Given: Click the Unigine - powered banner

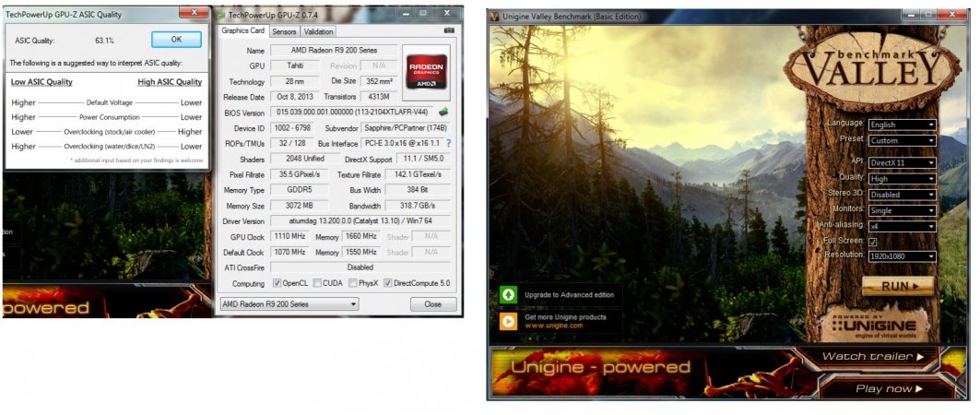Looking at the screenshot, I should click(x=600, y=367).
